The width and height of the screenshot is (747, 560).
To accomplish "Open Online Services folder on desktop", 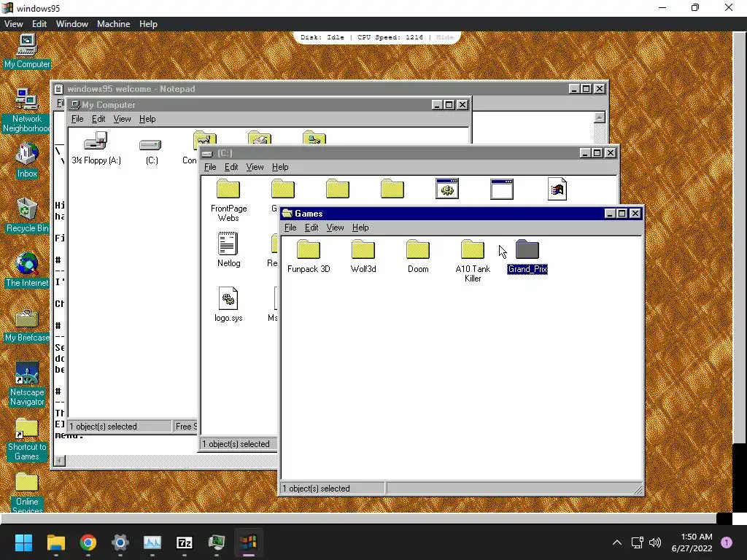I will tap(27, 492).
